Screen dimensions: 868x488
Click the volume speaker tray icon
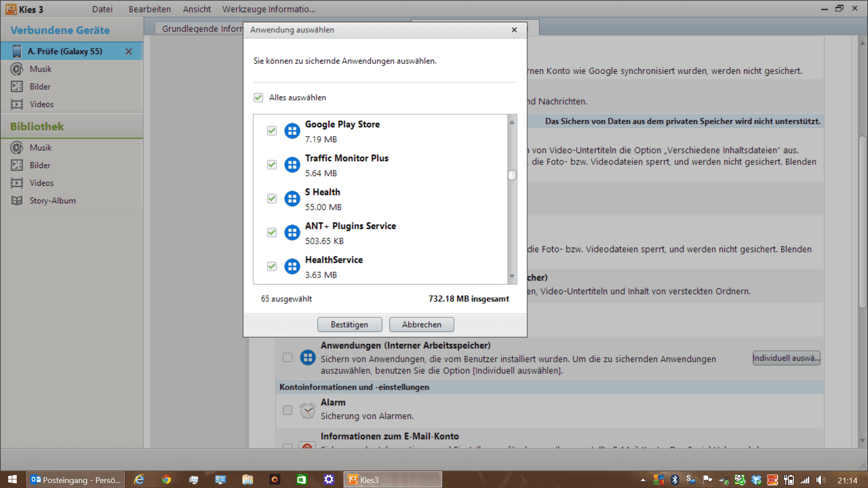(x=821, y=480)
